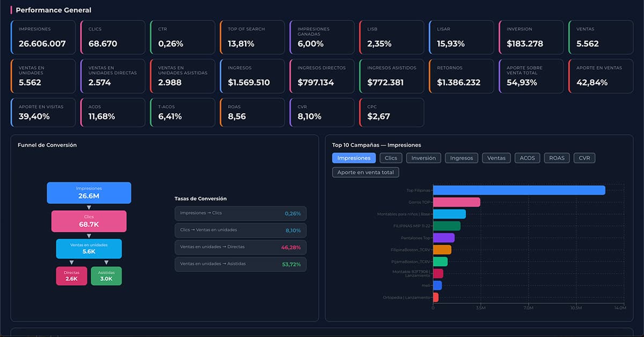Screen dimensions: 644x337
Task: Click the Asistidas 3.0K funnel block
Action: point(106,276)
